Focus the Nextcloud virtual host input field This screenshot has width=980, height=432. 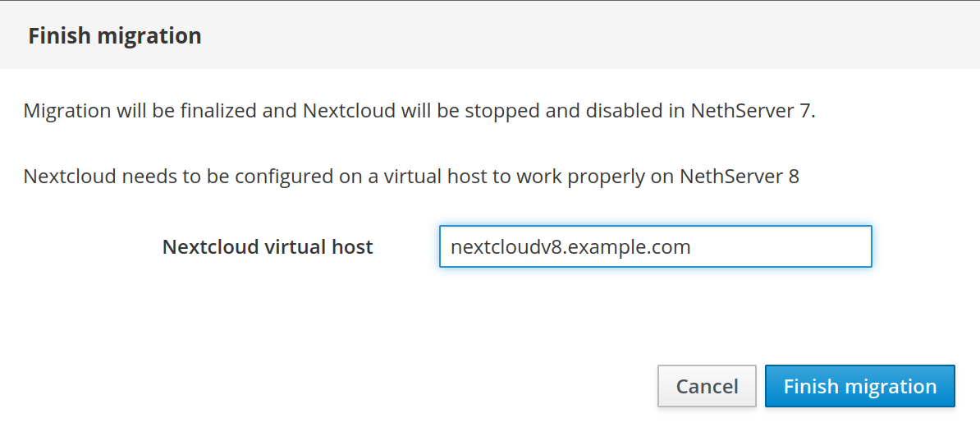point(655,247)
